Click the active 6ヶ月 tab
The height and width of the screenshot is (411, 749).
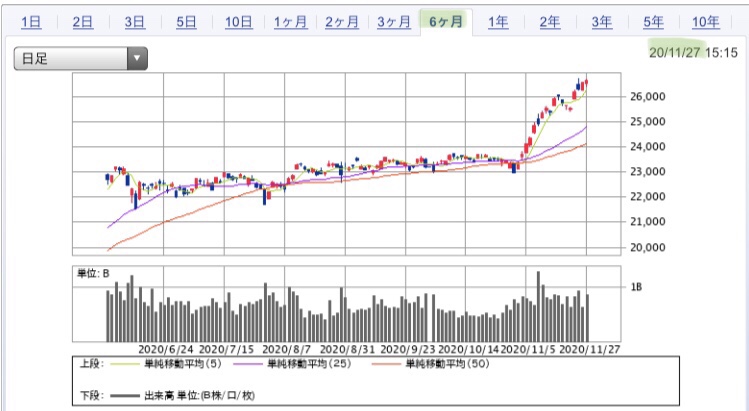click(446, 22)
